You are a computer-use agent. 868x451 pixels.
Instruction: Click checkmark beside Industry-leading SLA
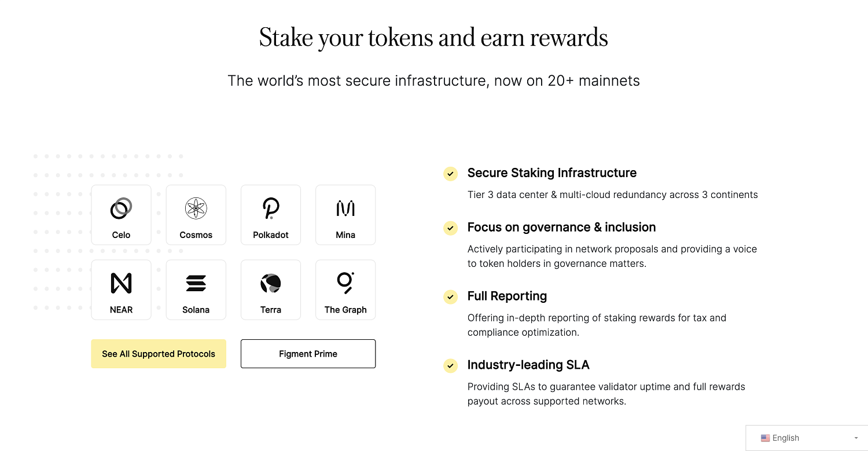[450, 366]
